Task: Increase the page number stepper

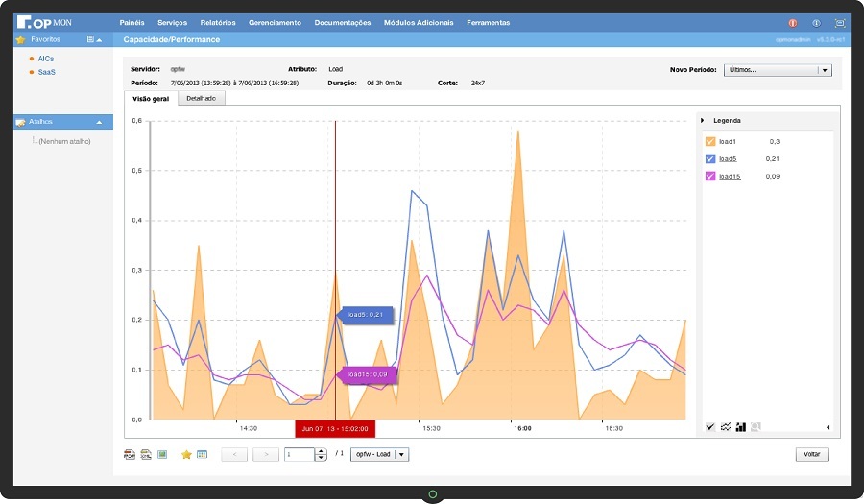Action: click(x=322, y=451)
